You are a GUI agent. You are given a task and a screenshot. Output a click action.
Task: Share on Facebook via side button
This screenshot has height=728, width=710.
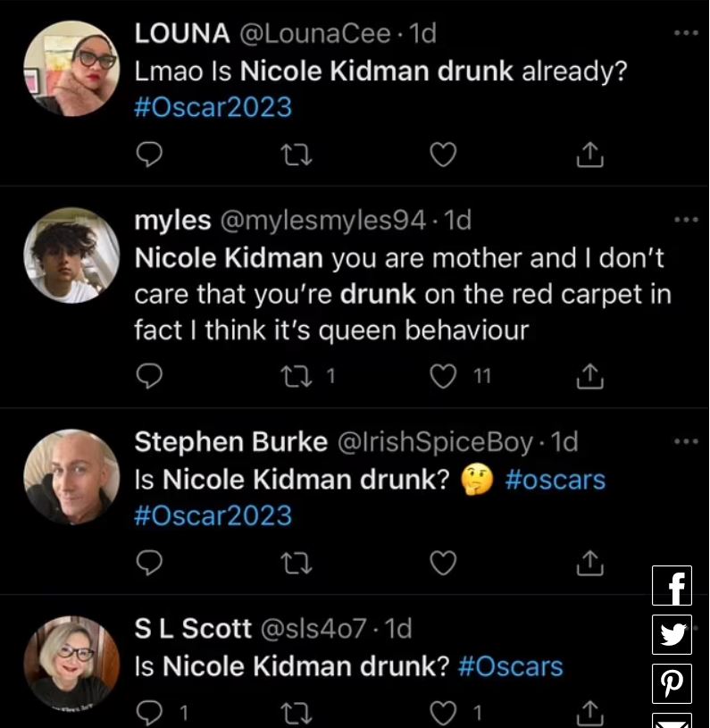coord(672,586)
